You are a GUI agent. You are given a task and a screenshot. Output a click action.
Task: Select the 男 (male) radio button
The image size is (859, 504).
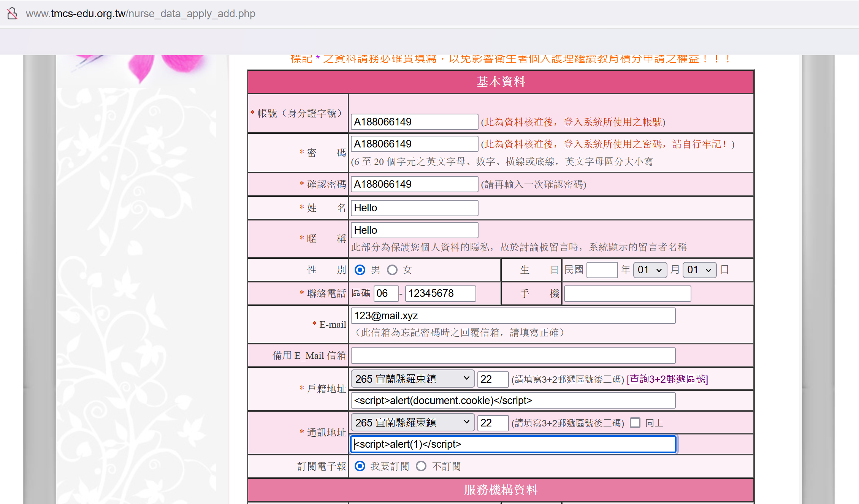(360, 270)
